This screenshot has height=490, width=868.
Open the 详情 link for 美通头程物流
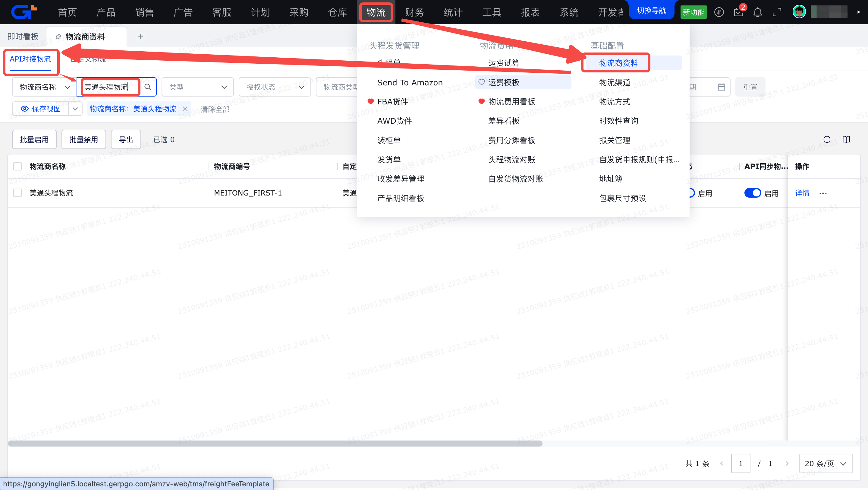(802, 193)
